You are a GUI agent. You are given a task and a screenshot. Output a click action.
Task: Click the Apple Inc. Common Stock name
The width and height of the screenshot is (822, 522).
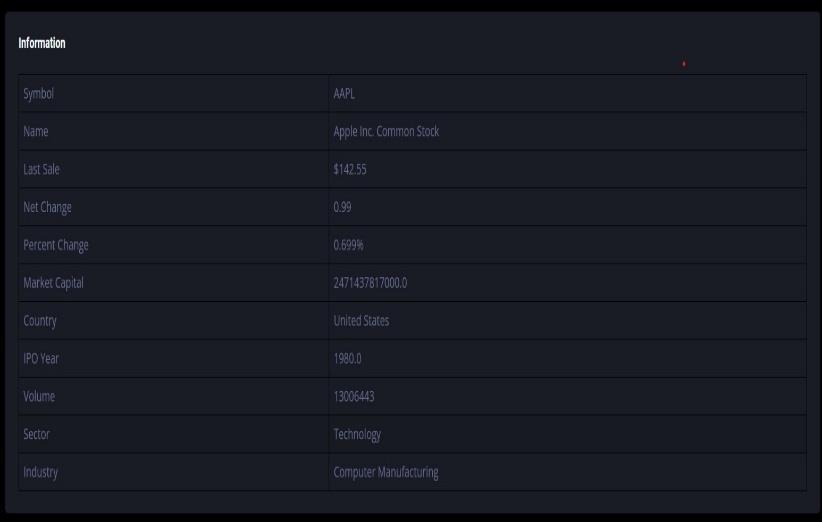click(386, 132)
